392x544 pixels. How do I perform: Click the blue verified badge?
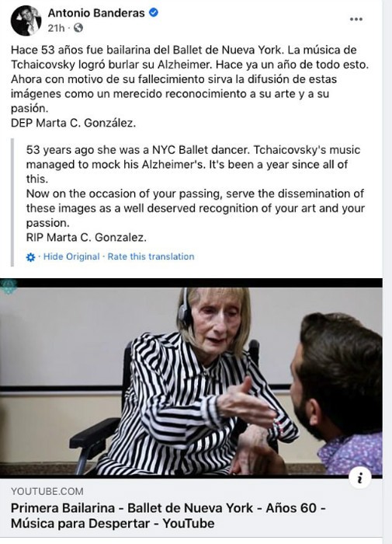pyautogui.click(x=154, y=13)
